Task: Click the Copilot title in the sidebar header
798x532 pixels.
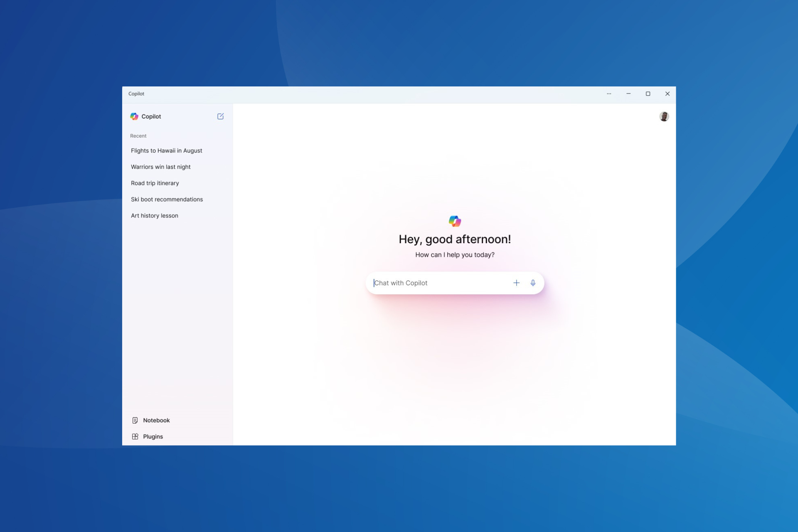Action: pyautogui.click(x=151, y=116)
